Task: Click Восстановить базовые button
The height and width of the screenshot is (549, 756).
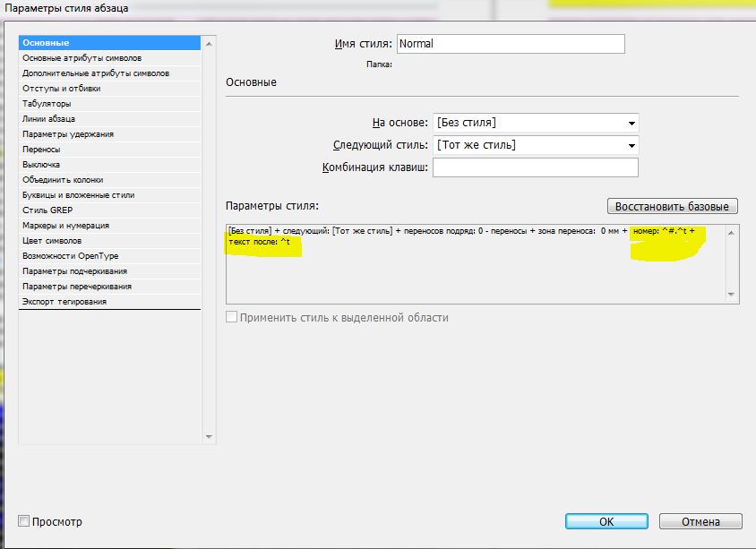Action: pos(672,206)
